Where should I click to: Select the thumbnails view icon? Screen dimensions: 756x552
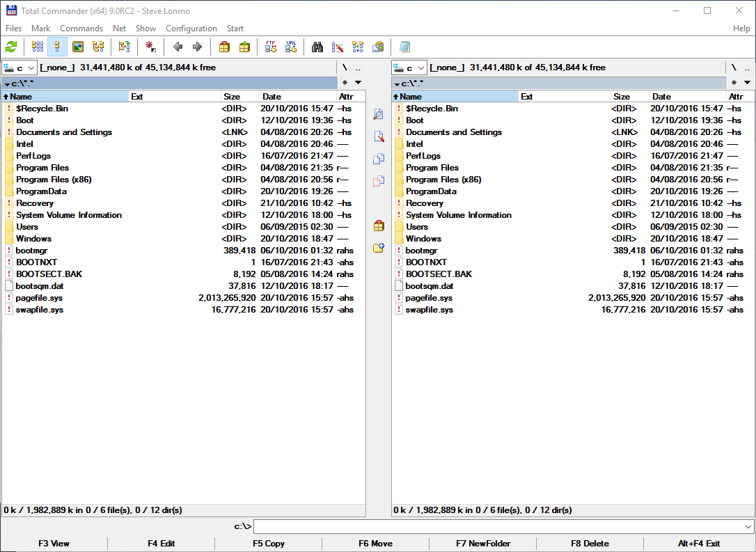click(77, 47)
